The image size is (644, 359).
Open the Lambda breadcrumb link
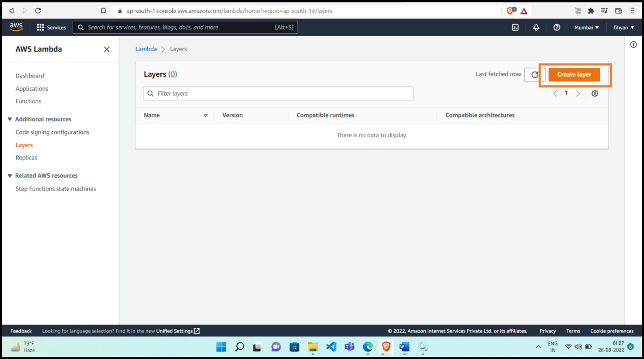point(146,49)
